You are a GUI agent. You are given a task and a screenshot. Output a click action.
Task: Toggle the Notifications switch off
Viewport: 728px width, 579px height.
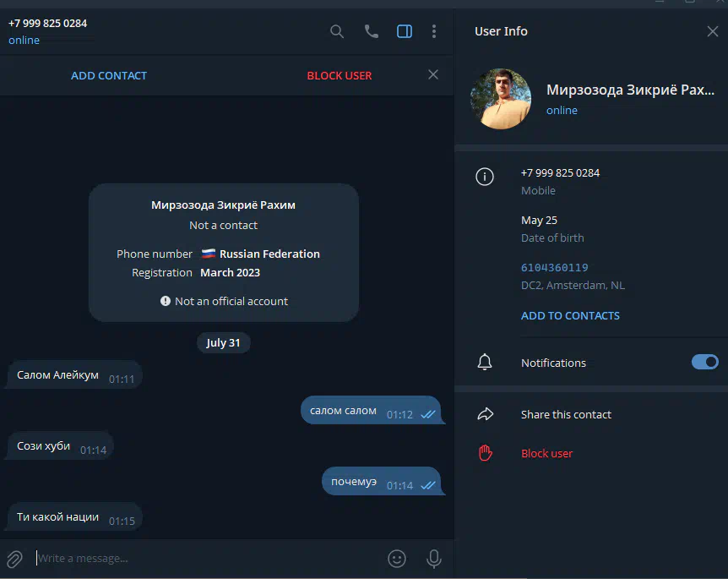pos(704,362)
